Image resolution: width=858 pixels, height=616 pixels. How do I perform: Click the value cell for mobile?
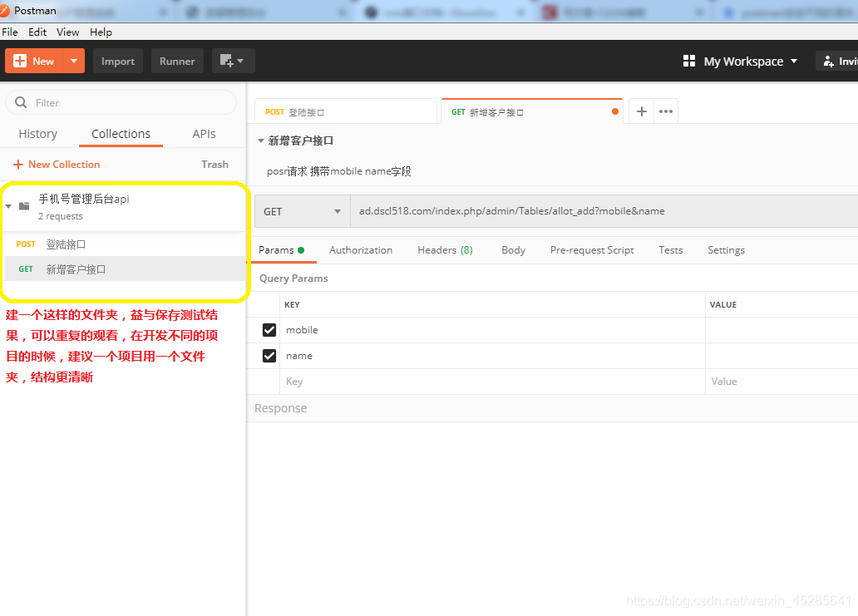(x=782, y=330)
